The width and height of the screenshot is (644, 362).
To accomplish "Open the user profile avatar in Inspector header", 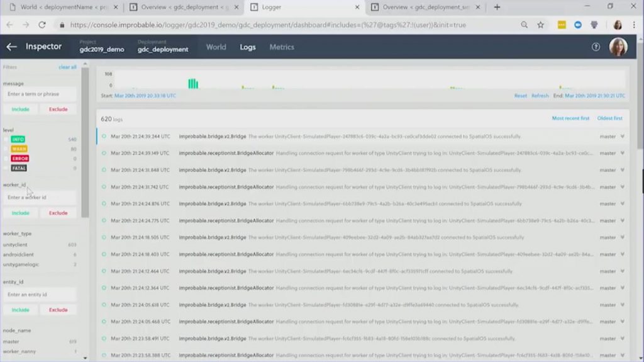I will (x=618, y=47).
